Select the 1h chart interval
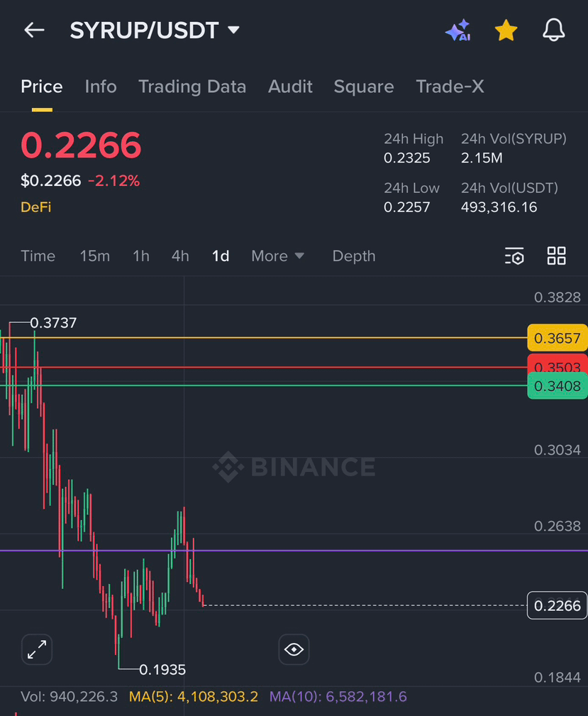 141,256
